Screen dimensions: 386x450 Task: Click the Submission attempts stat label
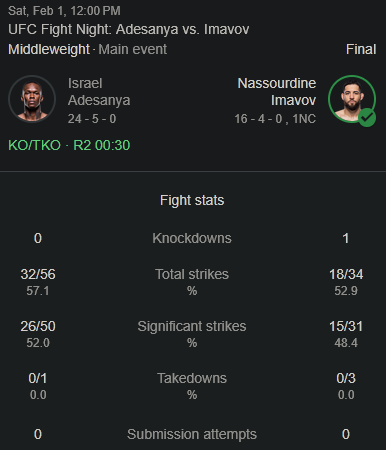(192, 434)
